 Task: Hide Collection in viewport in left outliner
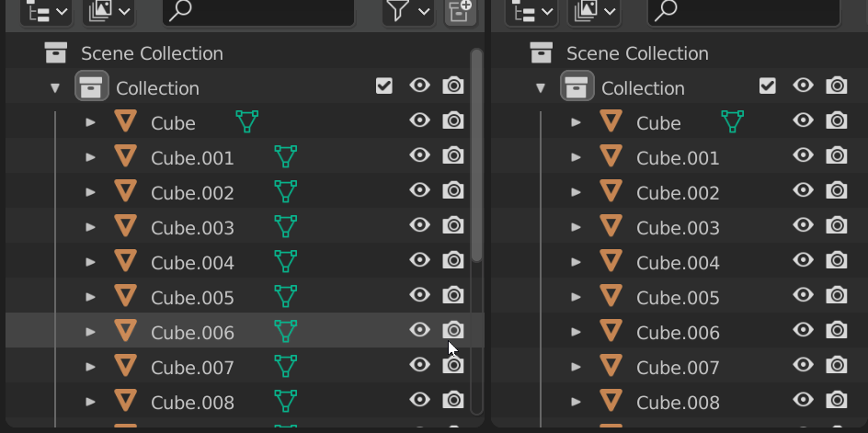419,85
